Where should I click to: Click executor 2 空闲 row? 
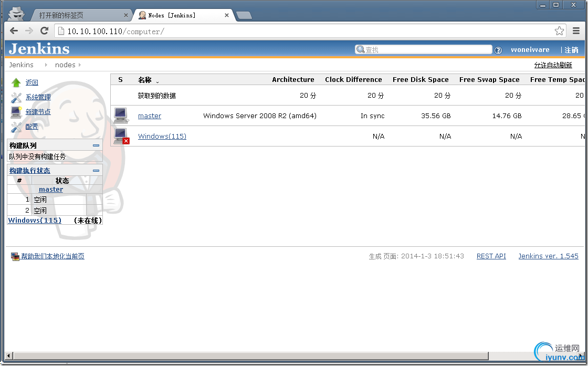click(x=55, y=210)
